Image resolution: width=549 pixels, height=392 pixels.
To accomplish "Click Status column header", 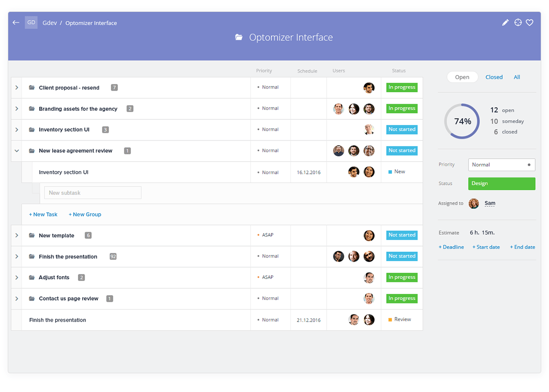I will [x=399, y=71].
